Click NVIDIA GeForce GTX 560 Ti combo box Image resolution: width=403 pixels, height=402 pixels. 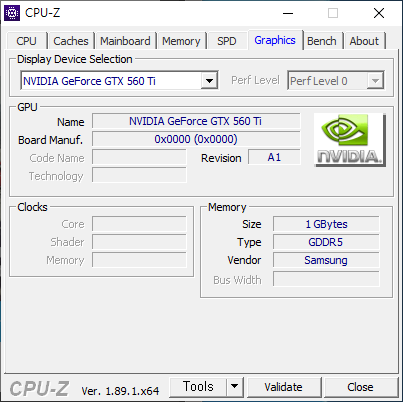coord(119,80)
